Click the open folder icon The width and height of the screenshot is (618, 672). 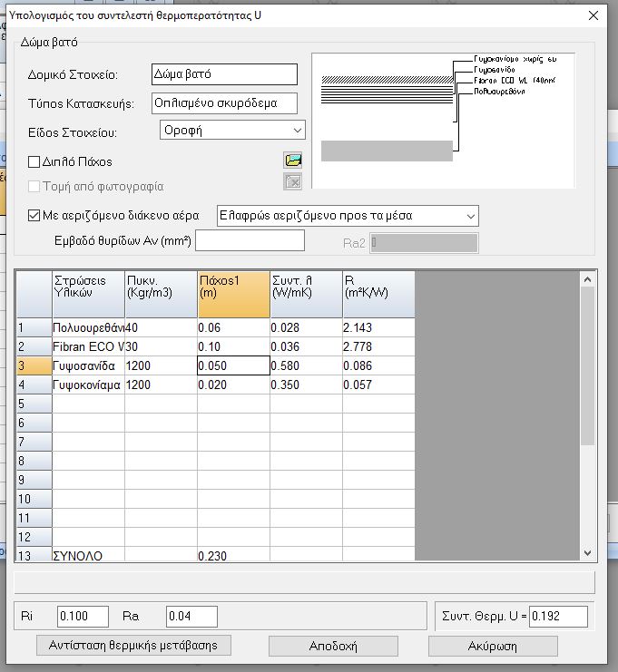tap(292, 161)
